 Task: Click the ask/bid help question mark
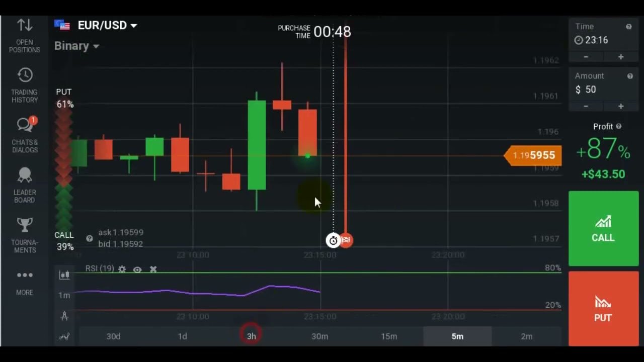[89, 238]
